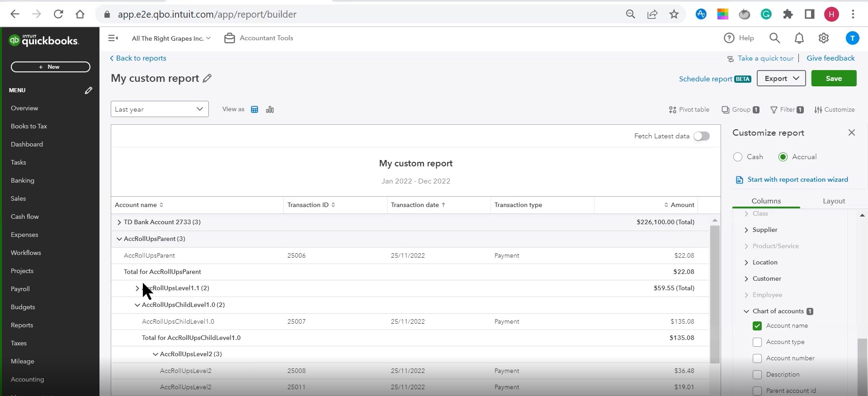The image size is (868, 396).
Task: Click the New button
Action: coord(51,67)
